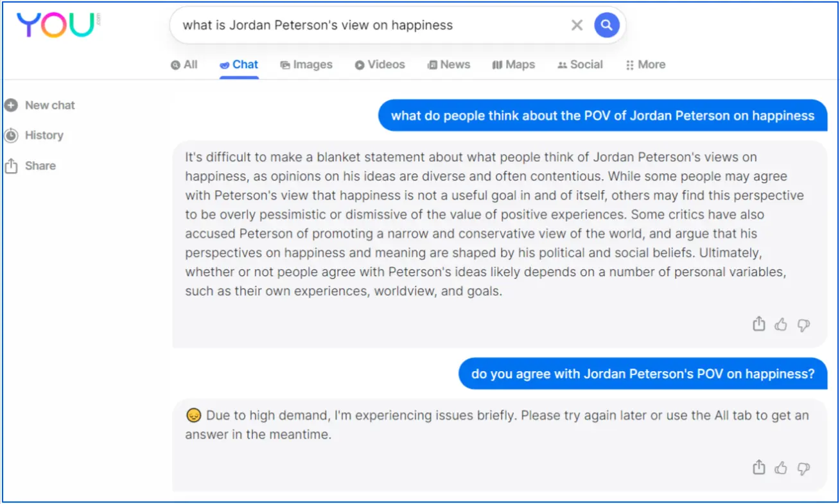Thumbs up the first Jordan Peterson answer
The height and width of the screenshot is (504, 840).
(781, 324)
